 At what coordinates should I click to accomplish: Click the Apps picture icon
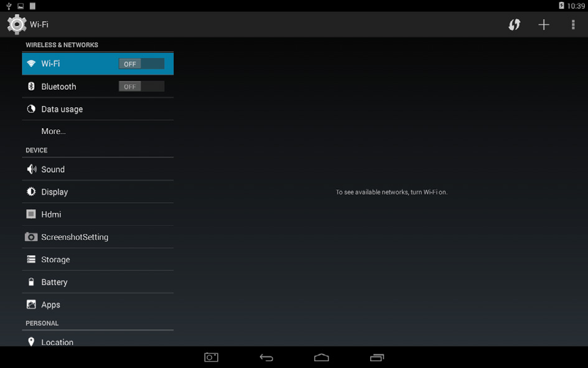[x=31, y=304]
